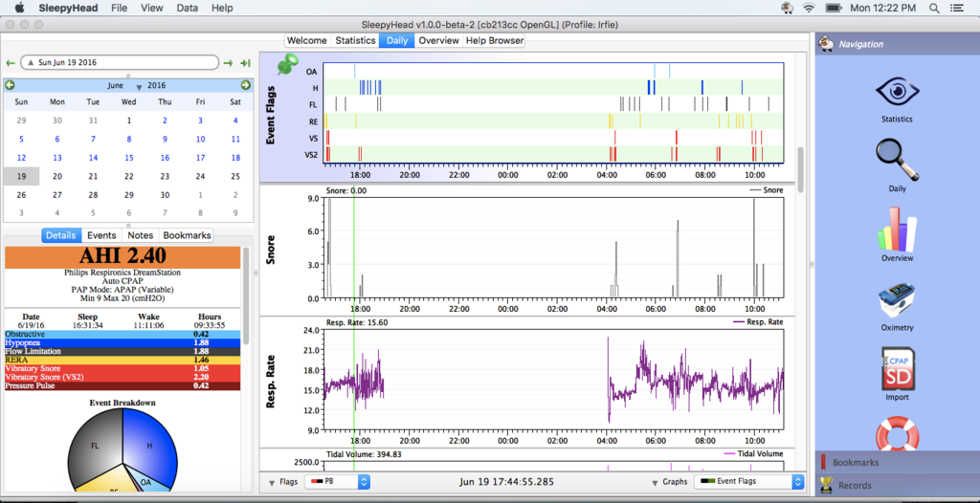Switch to the Statistics tab
This screenshot has width=980, height=503.
(x=354, y=40)
